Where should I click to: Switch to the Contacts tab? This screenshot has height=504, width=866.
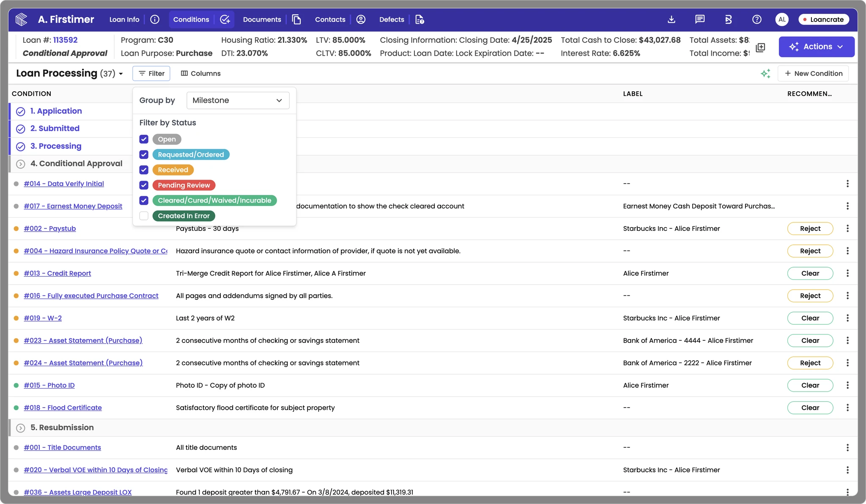[x=330, y=19]
